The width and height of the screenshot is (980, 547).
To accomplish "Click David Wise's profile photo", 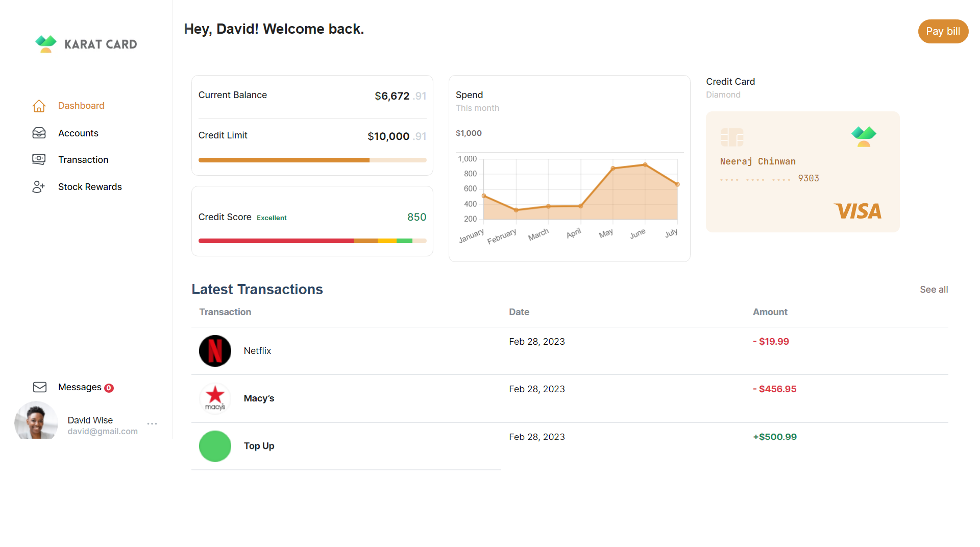I will (36, 421).
